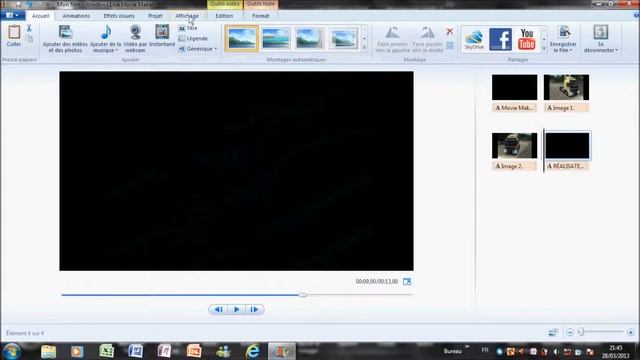Select the Outils texte contextual tab
Screen dimensions: 640x360
(261, 4)
